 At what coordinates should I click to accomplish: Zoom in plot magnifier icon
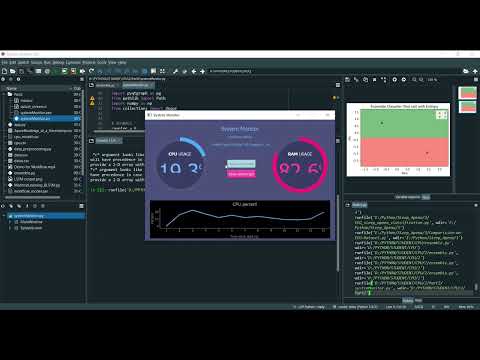[x=422, y=80]
